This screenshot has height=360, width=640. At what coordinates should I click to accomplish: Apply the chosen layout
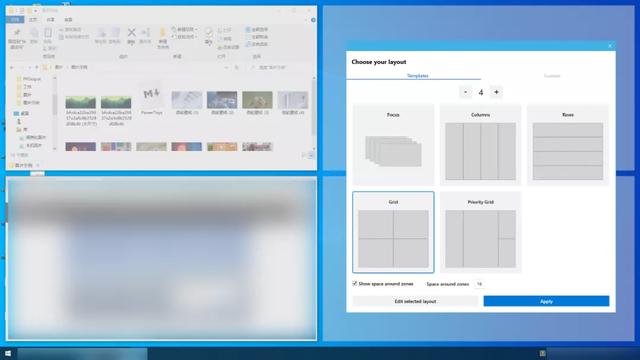pos(546,301)
